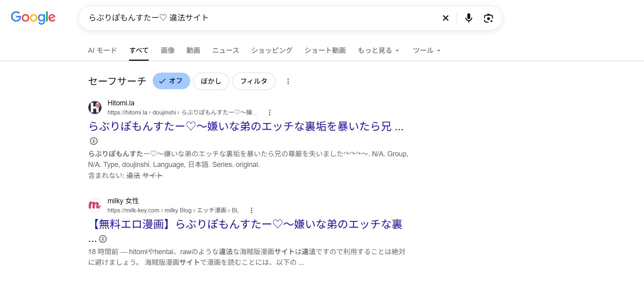
Task: Clear the search query with X icon
Action: point(446,18)
